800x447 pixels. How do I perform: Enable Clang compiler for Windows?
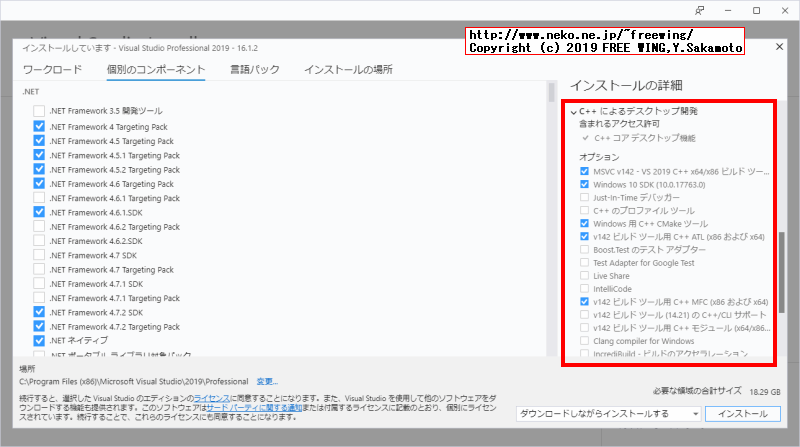[584, 340]
